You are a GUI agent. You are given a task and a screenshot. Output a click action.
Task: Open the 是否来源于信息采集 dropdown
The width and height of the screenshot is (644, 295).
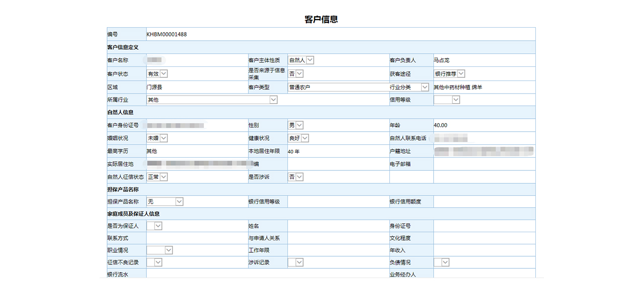(296, 73)
